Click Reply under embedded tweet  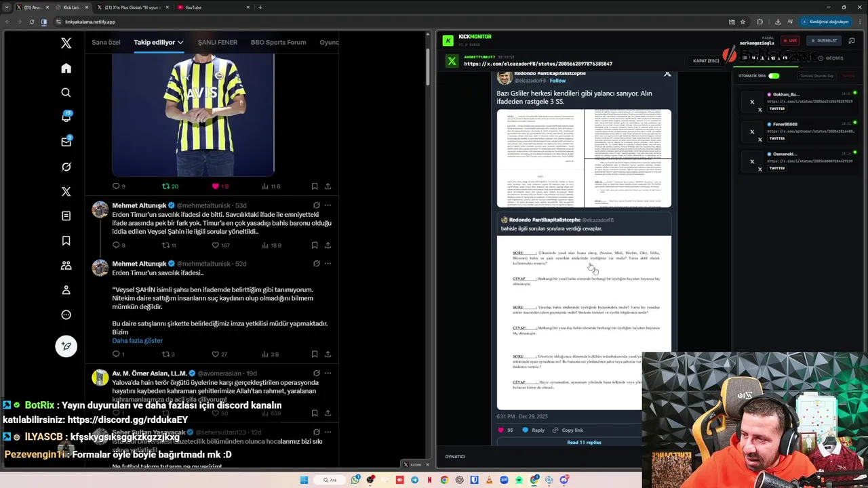[533, 430]
